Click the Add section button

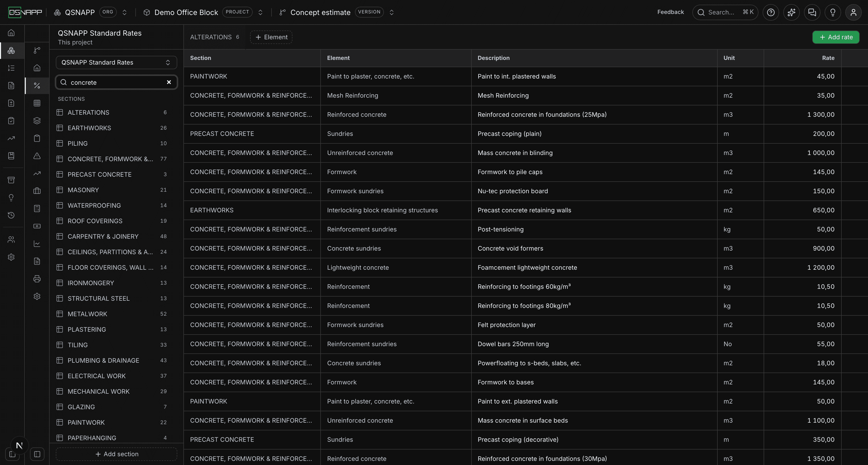click(116, 454)
